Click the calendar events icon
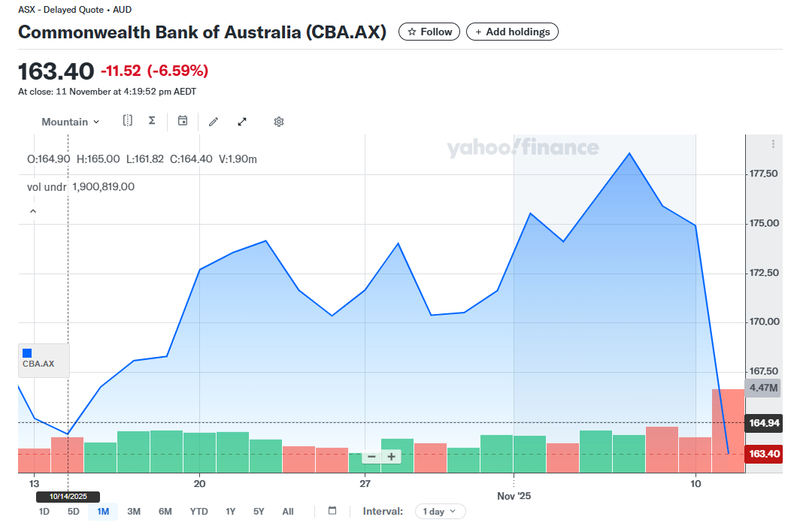791x532 pixels. pos(183,121)
